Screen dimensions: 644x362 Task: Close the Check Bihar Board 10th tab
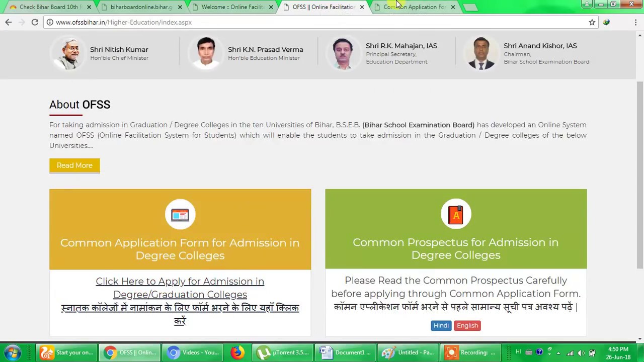89,7
